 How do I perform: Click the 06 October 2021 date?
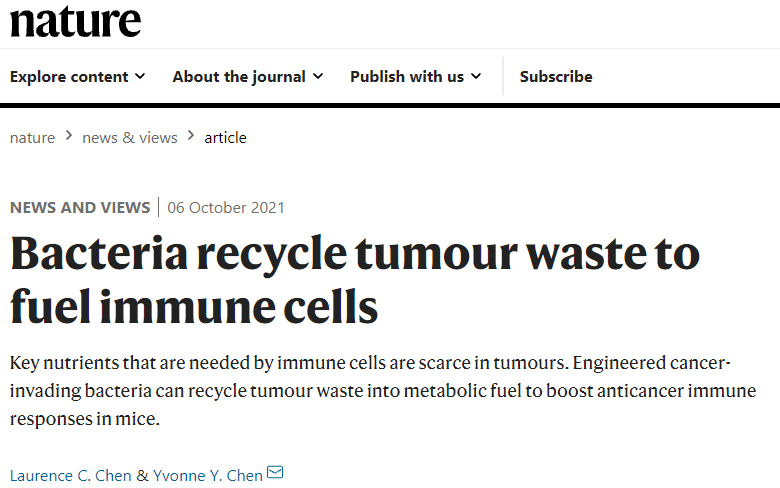[226, 207]
